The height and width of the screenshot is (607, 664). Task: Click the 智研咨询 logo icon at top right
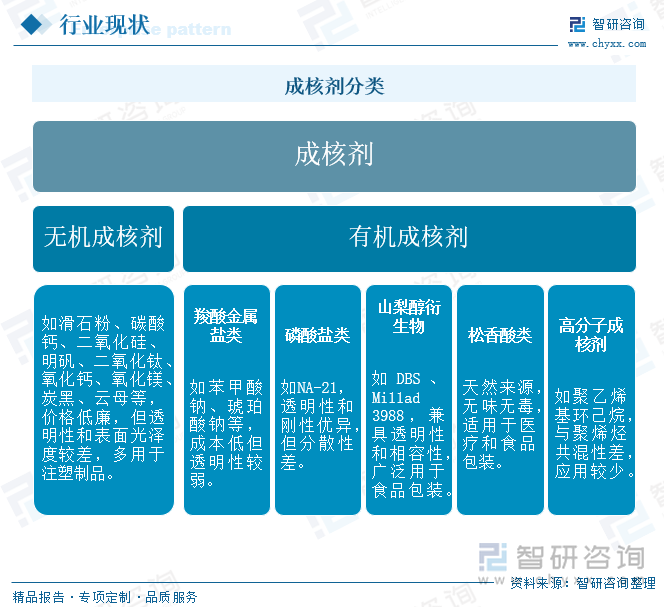click(x=577, y=25)
